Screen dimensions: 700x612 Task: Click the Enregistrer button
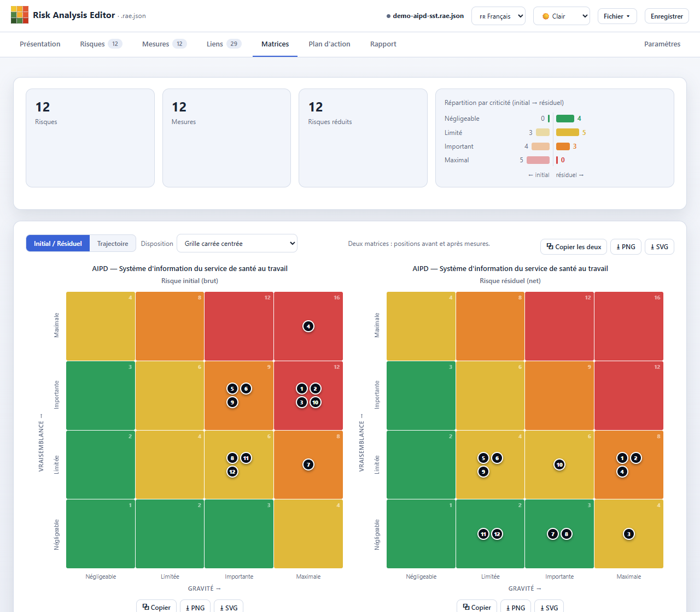point(667,16)
